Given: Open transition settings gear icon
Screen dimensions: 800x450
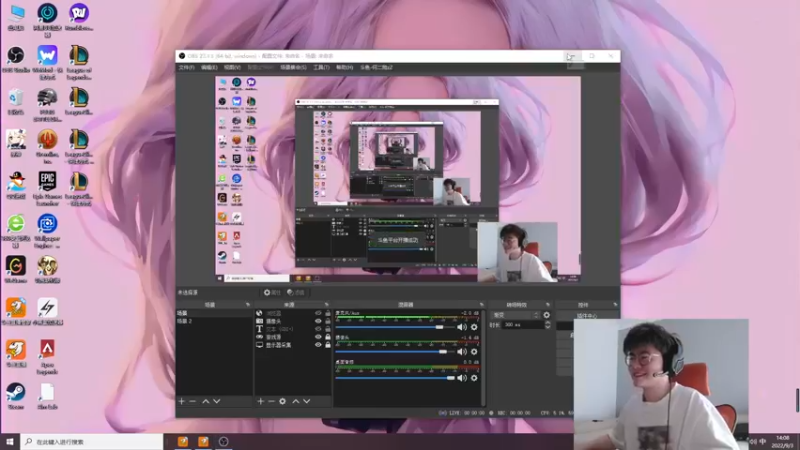Looking at the screenshot, I should click(x=546, y=315).
